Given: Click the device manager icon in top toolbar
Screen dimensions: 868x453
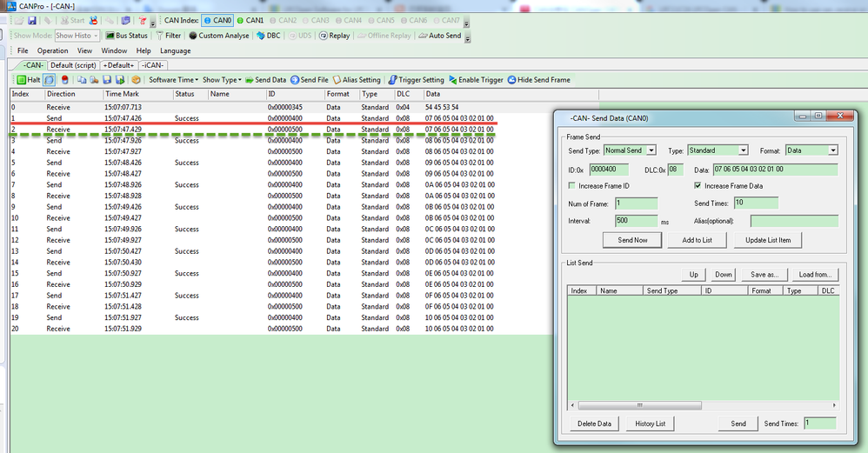Looking at the screenshot, I should (x=125, y=21).
